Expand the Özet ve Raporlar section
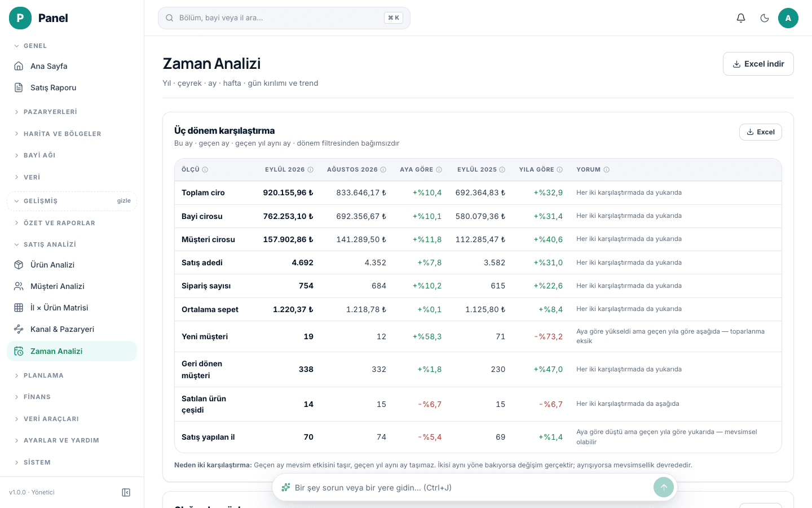The height and width of the screenshot is (508, 812). click(x=72, y=223)
